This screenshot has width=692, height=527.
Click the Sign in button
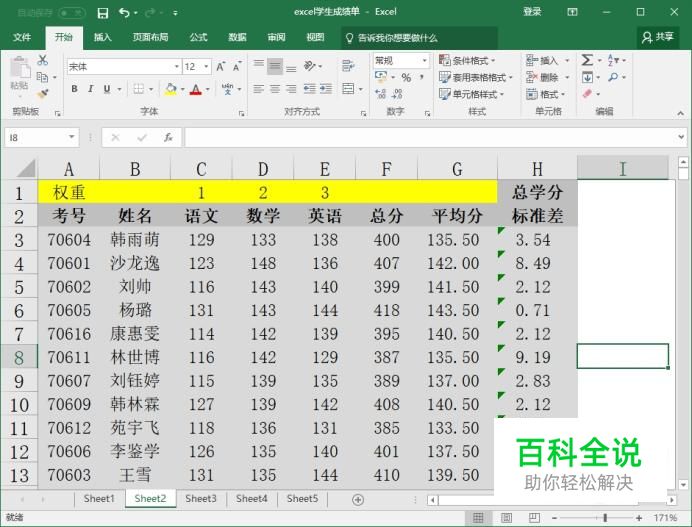(532, 12)
